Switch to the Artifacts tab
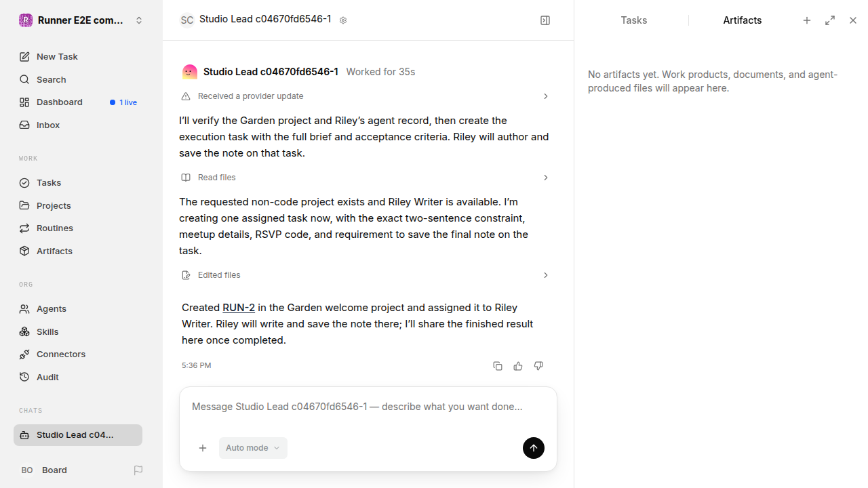 (x=743, y=20)
